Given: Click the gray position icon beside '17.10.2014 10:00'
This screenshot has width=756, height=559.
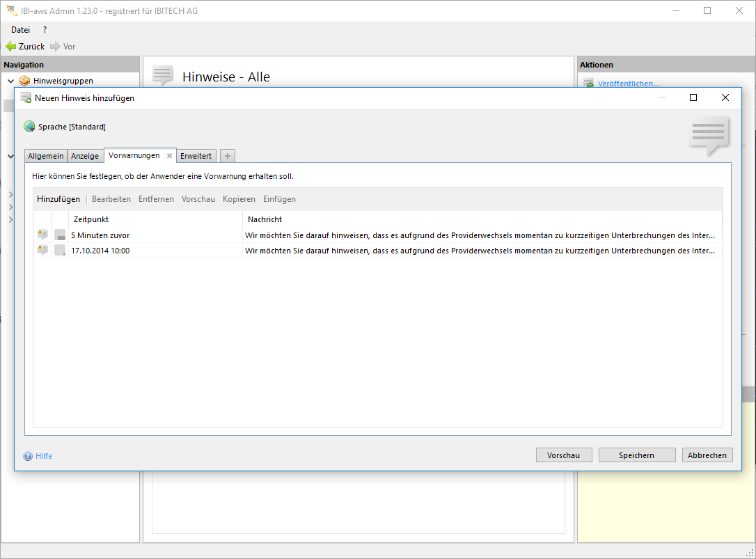Looking at the screenshot, I should tap(60, 251).
